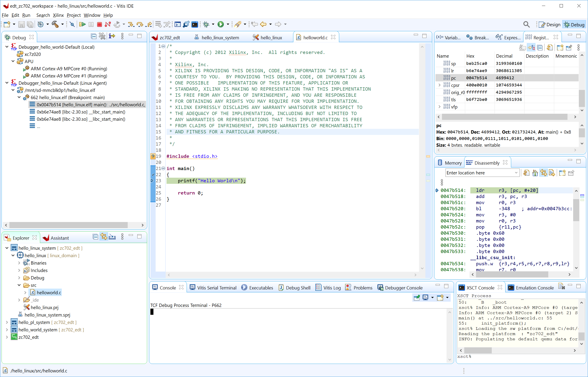This screenshot has width=588, height=377.
Task: Open the Enter location here dropdown
Action: (516, 173)
